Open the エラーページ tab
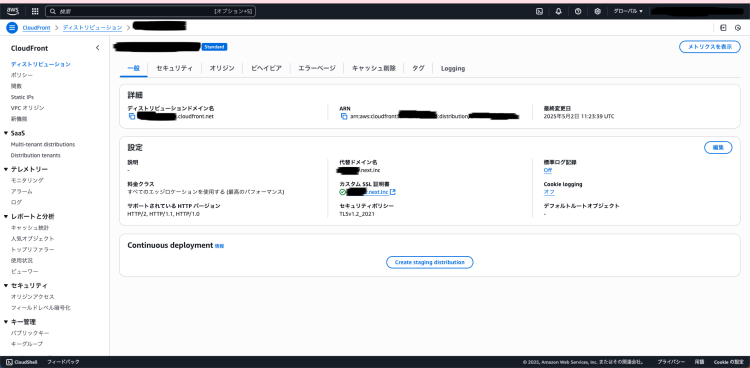Screen dimensions: 750x368 [317, 68]
